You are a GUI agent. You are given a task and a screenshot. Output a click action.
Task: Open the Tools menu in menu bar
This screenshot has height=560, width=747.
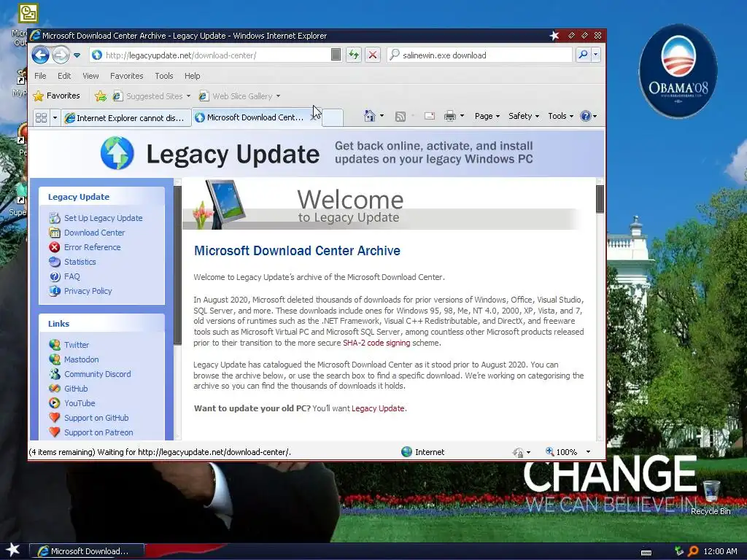pos(164,76)
